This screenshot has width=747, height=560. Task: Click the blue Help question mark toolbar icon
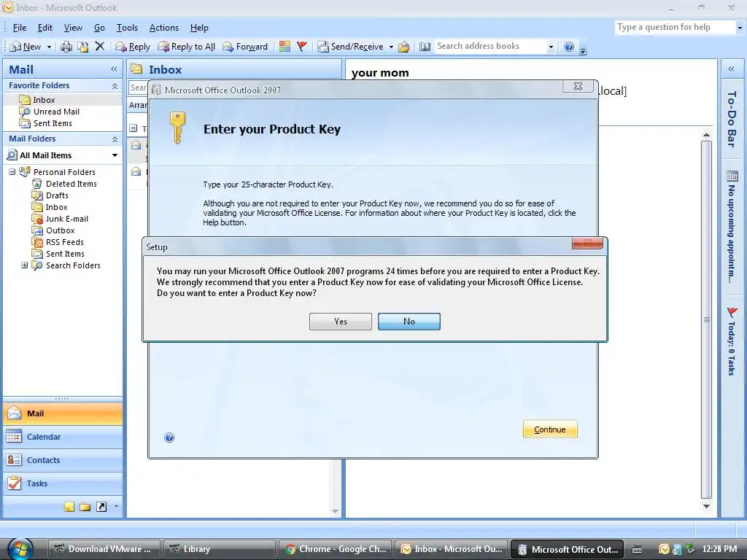point(569,47)
